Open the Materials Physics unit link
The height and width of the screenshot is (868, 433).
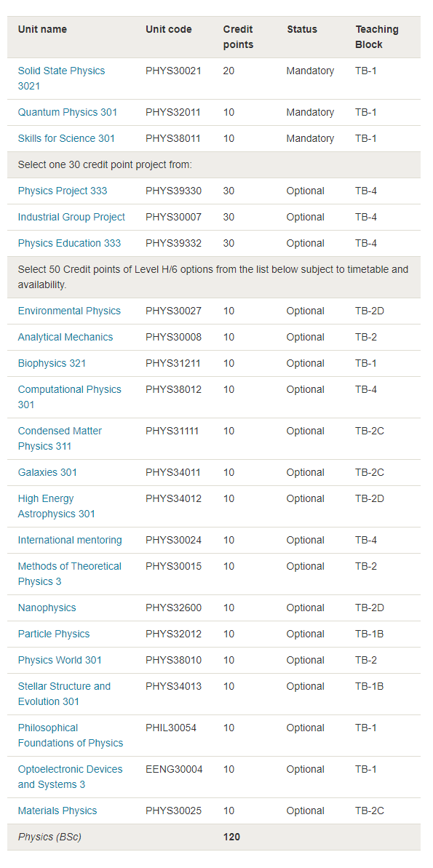(x=57, y=811)
